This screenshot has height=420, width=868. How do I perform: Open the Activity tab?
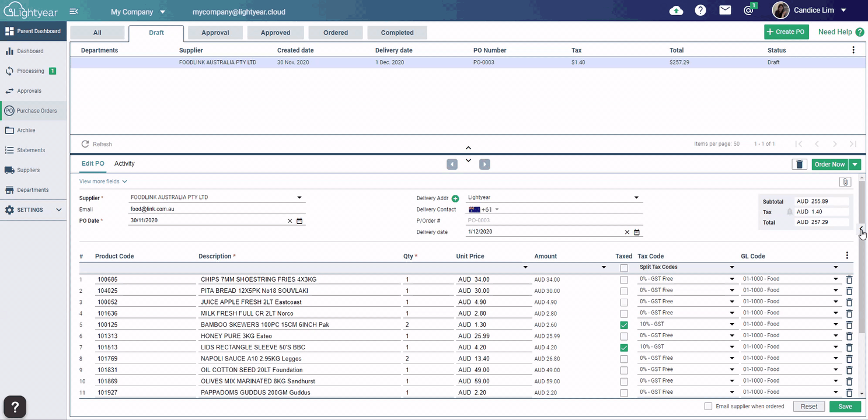point(124,164)
